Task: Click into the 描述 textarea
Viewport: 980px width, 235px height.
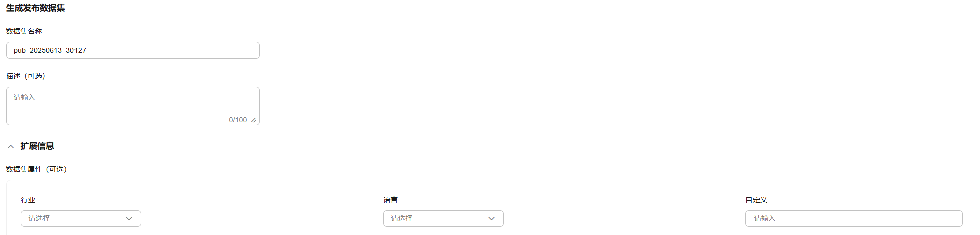Action: pos(133,106)
